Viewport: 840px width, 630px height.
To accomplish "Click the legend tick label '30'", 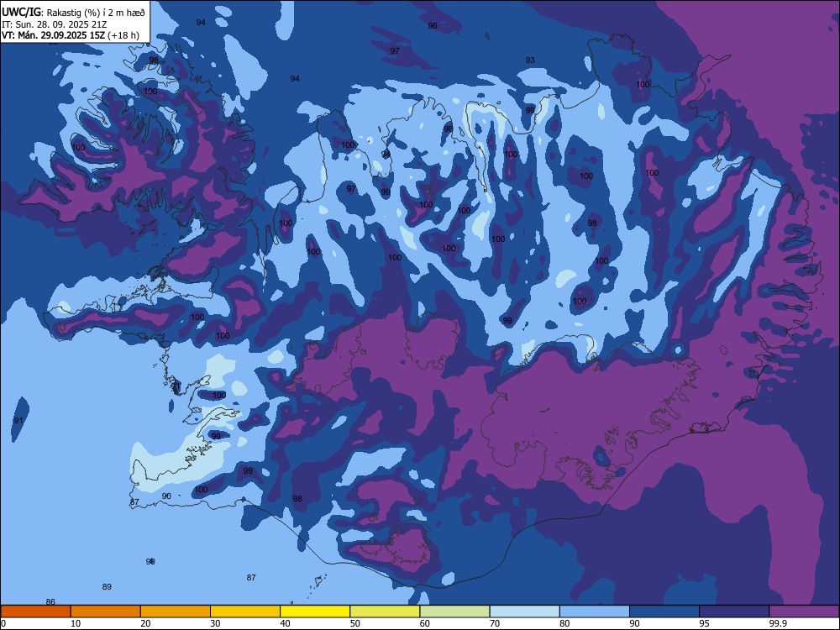I will click(215, 623).
